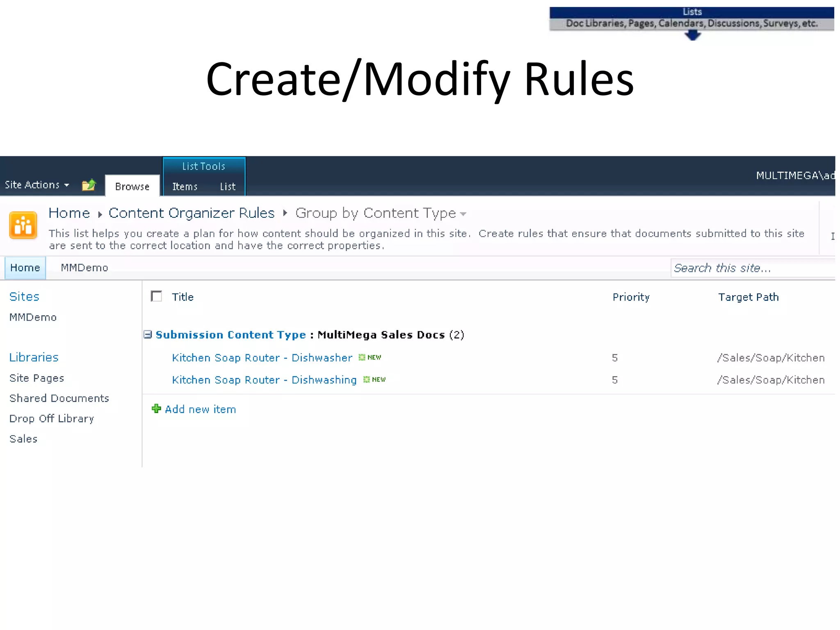
Task: Click Submission Content Type group link
Action: 231,335
